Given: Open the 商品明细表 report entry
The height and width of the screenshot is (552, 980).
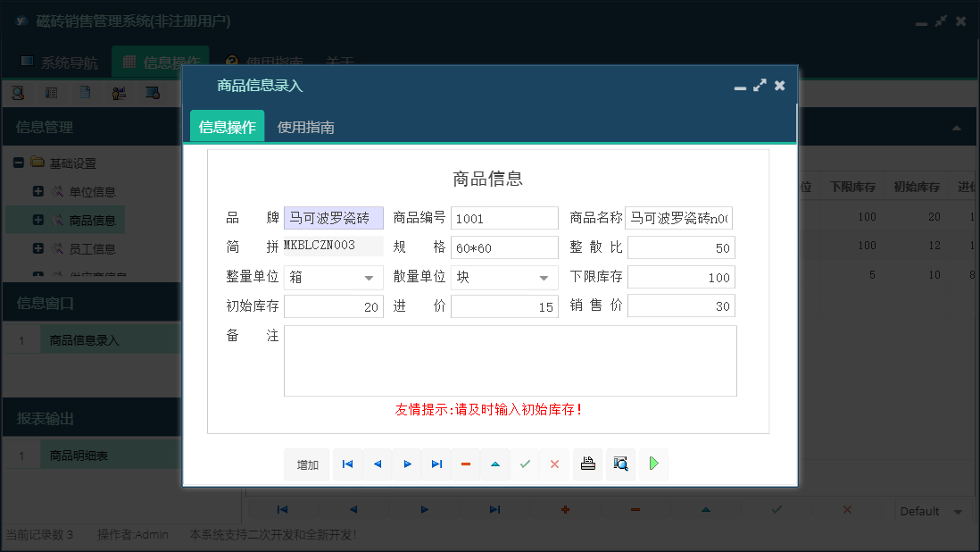Looking at the screenshot, I should (x=79, y=454).
